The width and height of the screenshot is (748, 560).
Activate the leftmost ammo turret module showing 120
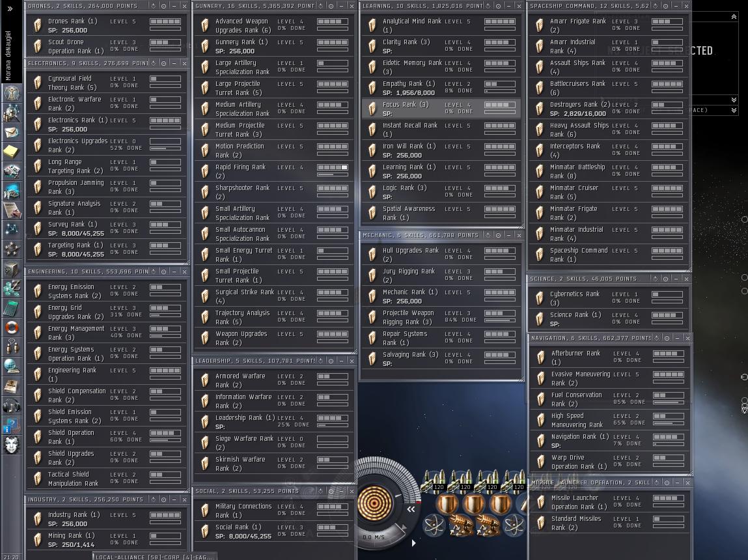click(x=434, y=481)
